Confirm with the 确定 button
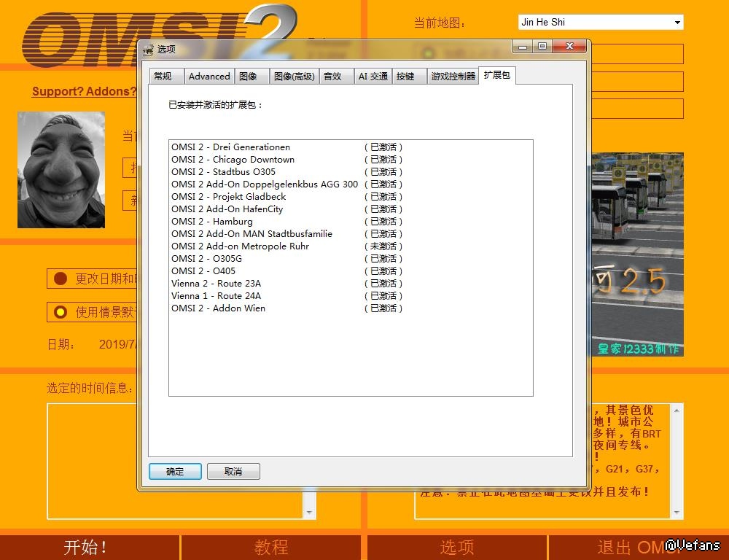This screenshot has width=729, height=560. [175, 471]
